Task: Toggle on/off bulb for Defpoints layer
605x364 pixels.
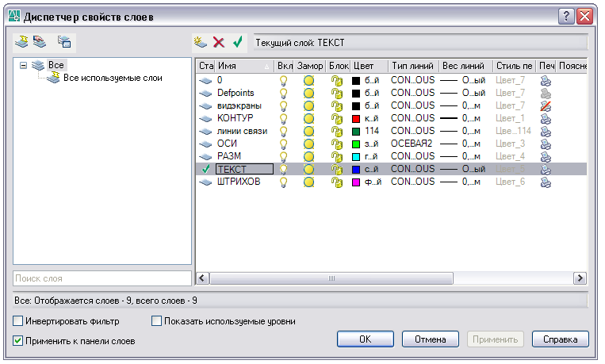Action: click(x=284, y=94)
